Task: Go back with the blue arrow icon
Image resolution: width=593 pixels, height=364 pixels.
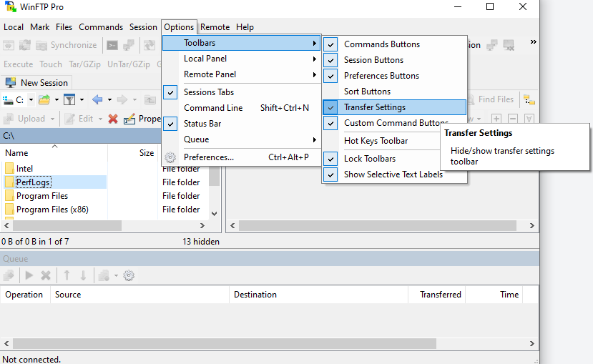Action: click(x=97, y=100)
